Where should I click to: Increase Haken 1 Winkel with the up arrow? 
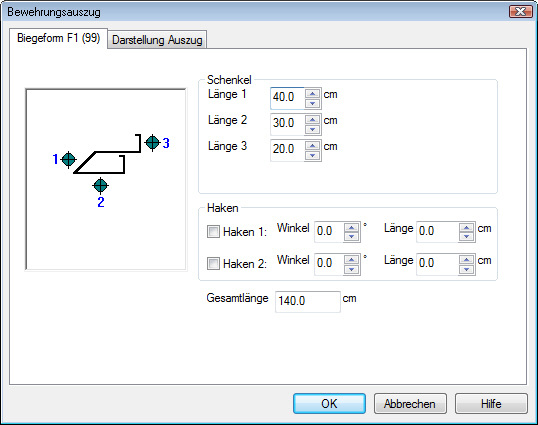tap(351, 228)
